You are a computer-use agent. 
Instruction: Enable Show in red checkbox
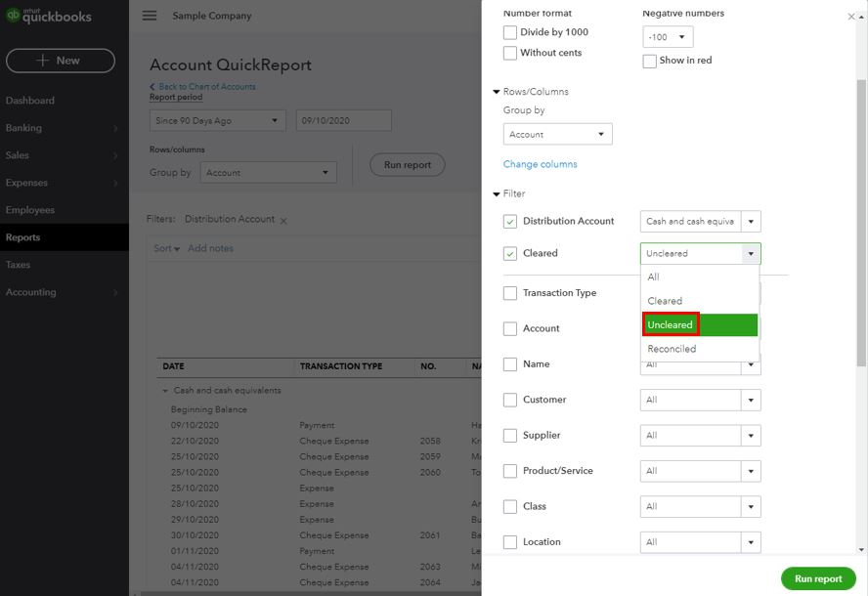(x=650, y=61)
